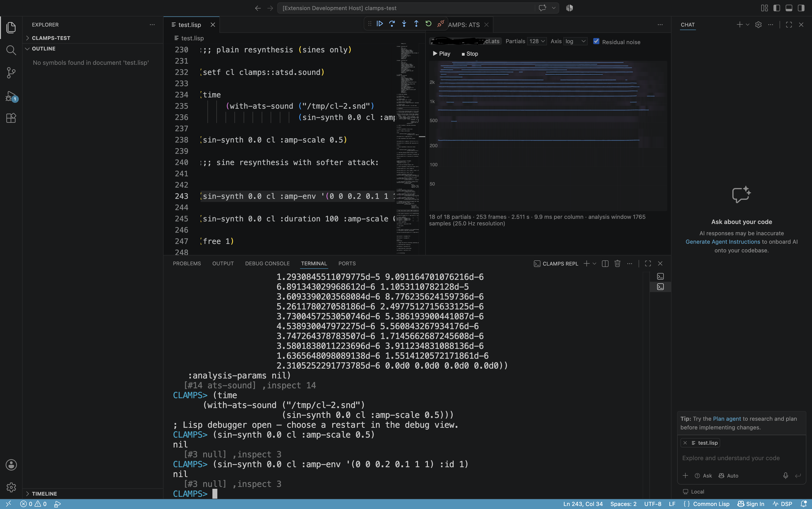Go forward with the navigation arrow
Image resolution: width=812 pixels, height=509 pixels.
pos(270,8)
